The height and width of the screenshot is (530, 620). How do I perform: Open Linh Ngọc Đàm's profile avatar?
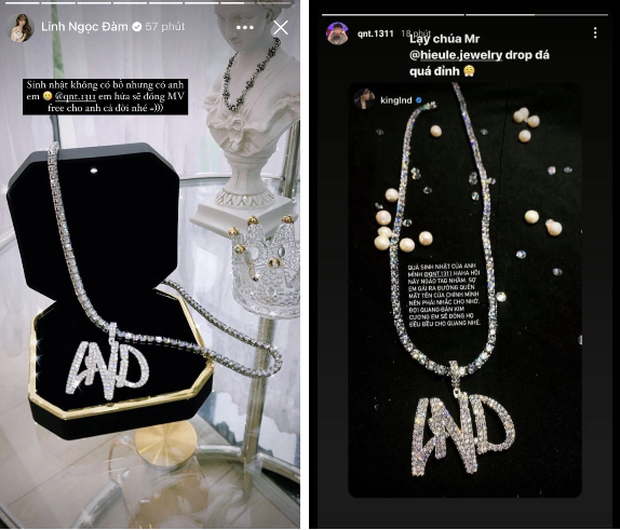19,27
